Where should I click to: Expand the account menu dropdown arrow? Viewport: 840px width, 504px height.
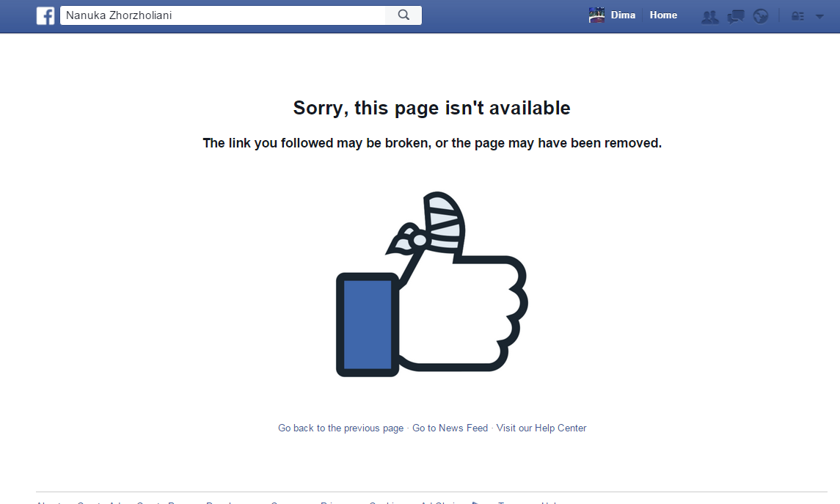point(819,17)
